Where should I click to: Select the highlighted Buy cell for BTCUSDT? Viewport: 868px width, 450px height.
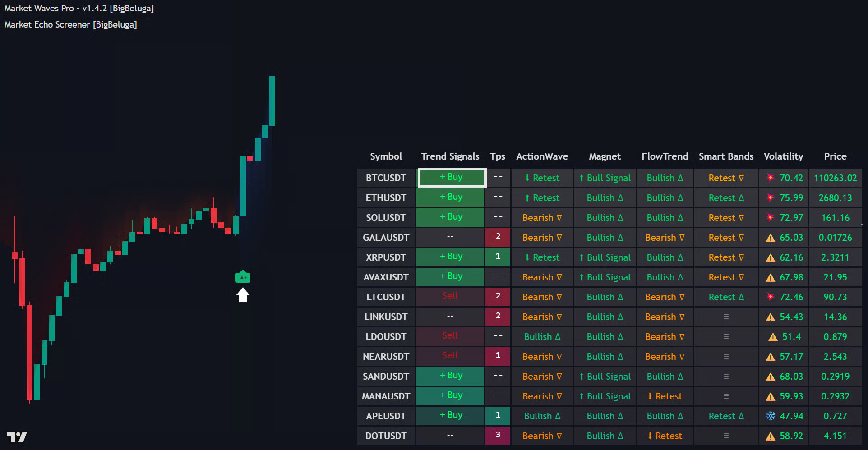pos(452,178)
